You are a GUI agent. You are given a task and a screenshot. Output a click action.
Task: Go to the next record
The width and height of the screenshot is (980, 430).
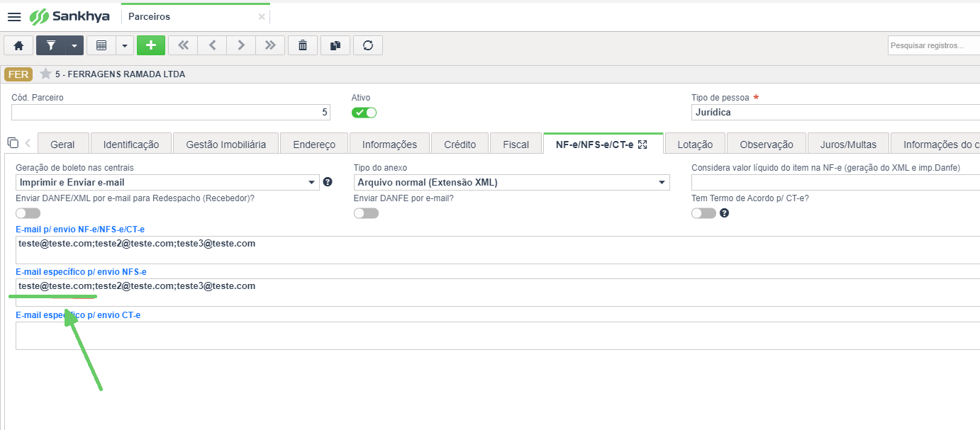point(241,45)
